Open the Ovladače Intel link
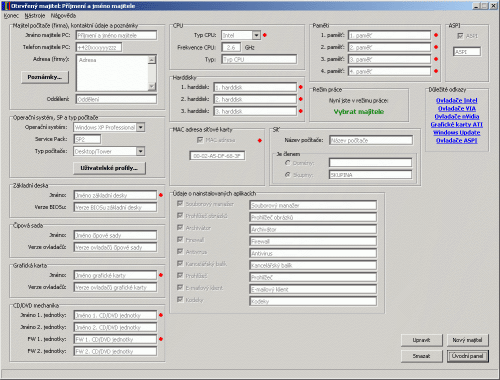This screenshot has width=500, height=380. click(x=457, y=100)
